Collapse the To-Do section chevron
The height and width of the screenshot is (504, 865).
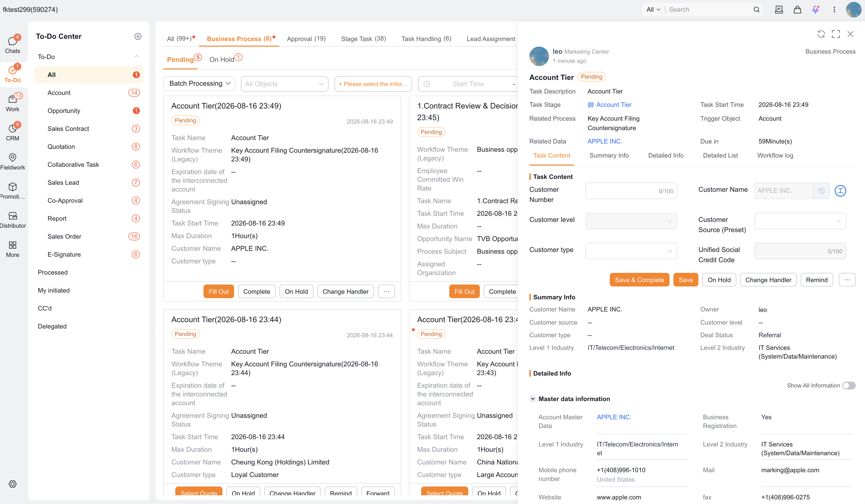pyautogui.click(x=137, y=57)
